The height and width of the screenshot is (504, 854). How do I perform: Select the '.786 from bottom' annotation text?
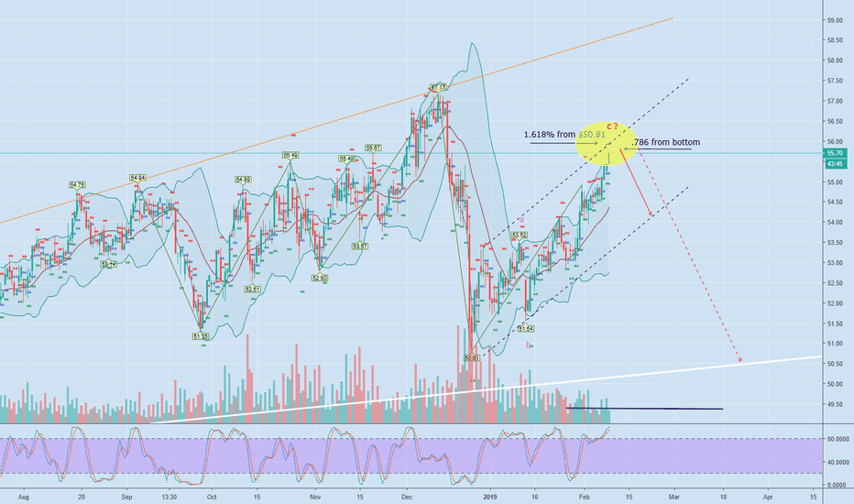[x=665, y=142]
